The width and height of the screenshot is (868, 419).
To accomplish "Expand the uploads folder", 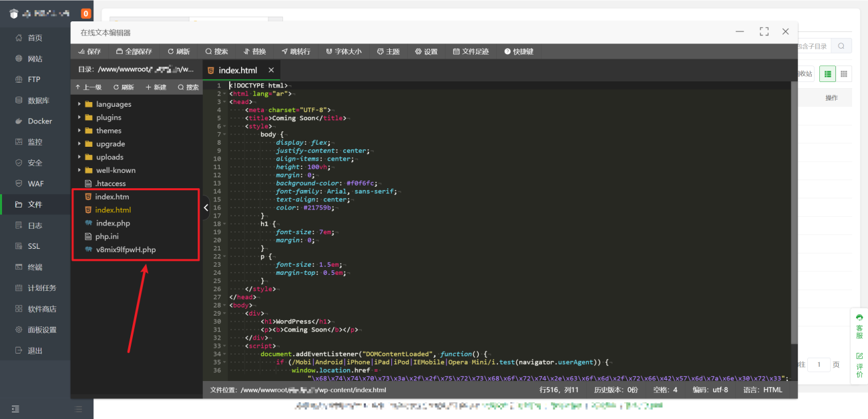I will (x=110, y=157).
